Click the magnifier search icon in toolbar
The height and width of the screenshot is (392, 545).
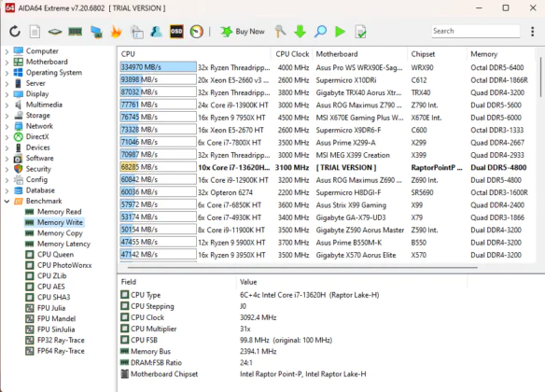(x=320, y=32)
